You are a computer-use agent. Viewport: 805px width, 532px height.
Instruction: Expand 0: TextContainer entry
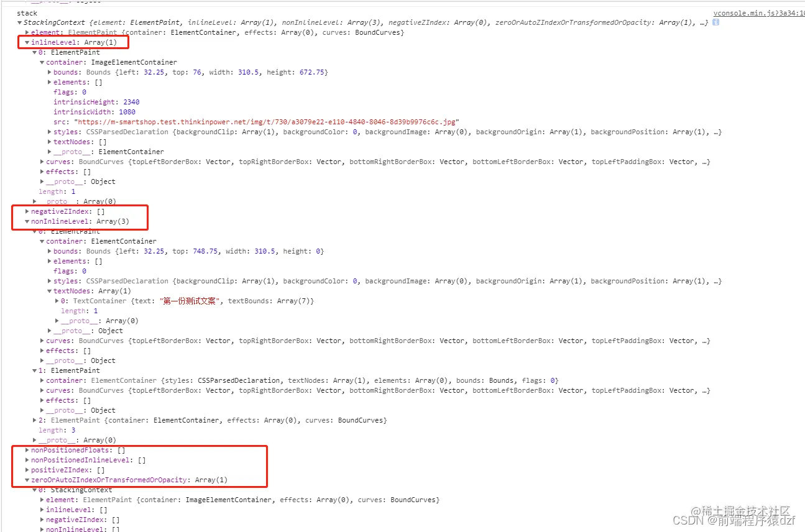click(x=57, y=301)
